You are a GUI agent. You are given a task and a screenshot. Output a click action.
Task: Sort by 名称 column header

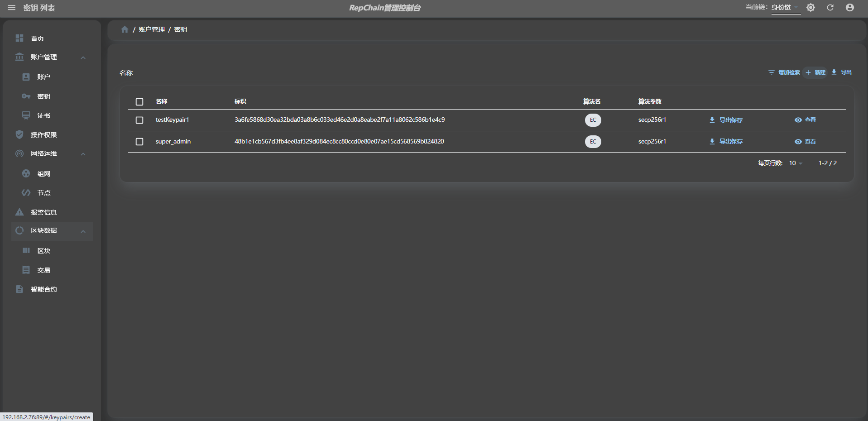(162, 101)
